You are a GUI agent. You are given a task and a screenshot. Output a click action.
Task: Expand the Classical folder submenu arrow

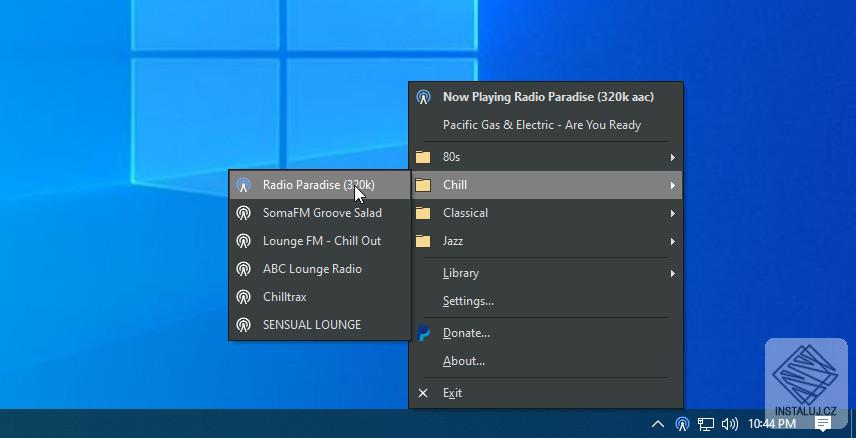[672, 213]
